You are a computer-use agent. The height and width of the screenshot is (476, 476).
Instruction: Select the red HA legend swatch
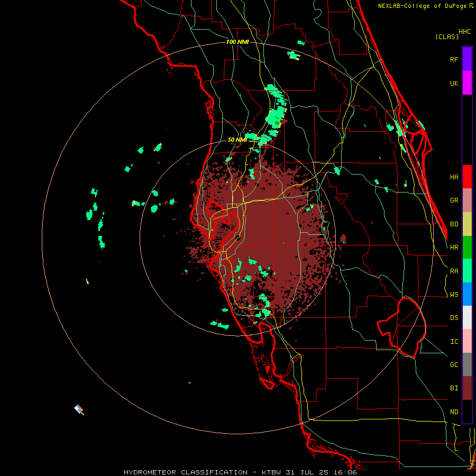point(467,177)
